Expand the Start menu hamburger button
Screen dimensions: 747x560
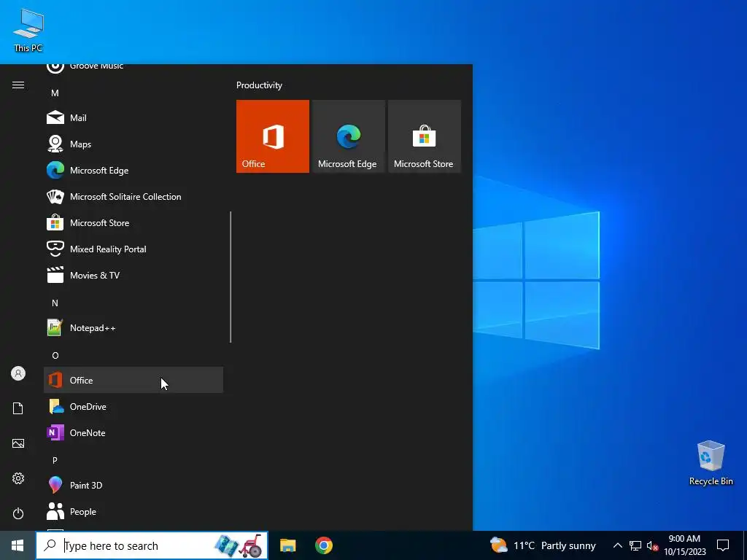18,85
